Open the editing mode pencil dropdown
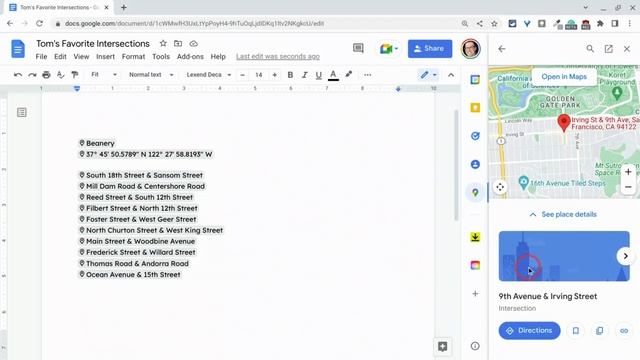The height and width of the screenshot is (360, 640). point(428,75)
